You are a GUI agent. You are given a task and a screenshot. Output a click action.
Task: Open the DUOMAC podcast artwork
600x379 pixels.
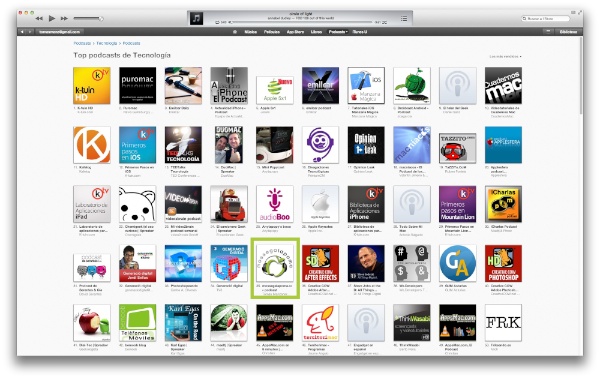229,145
